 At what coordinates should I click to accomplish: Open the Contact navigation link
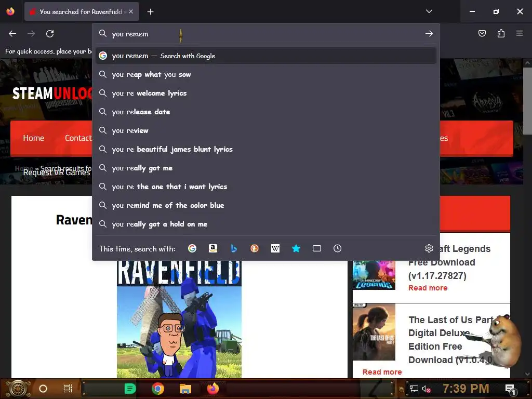coord(78,138)
